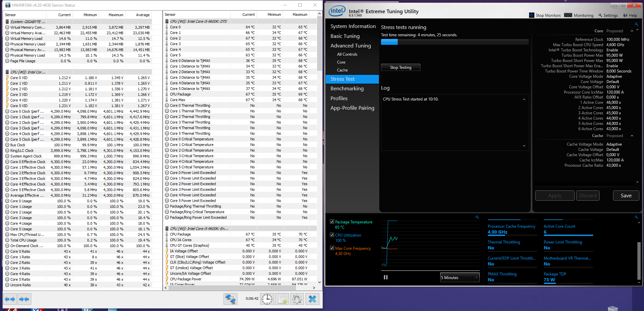This screenshot has width=644, height=311.
Task: Open HWiNFO sensor settings gear icon
Action: click(x=297, y=299)
